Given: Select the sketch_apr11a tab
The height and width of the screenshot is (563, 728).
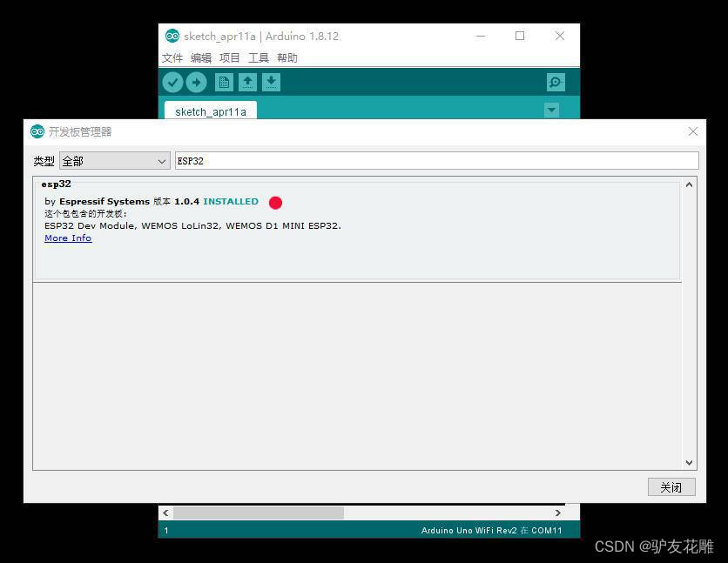Looking at the screenshot, I should [x=211, y=111].
